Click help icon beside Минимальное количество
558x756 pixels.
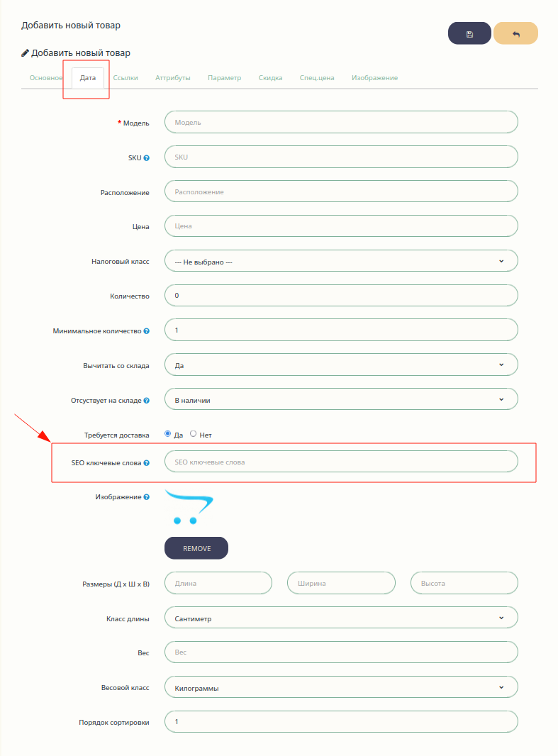coord(147,330)
